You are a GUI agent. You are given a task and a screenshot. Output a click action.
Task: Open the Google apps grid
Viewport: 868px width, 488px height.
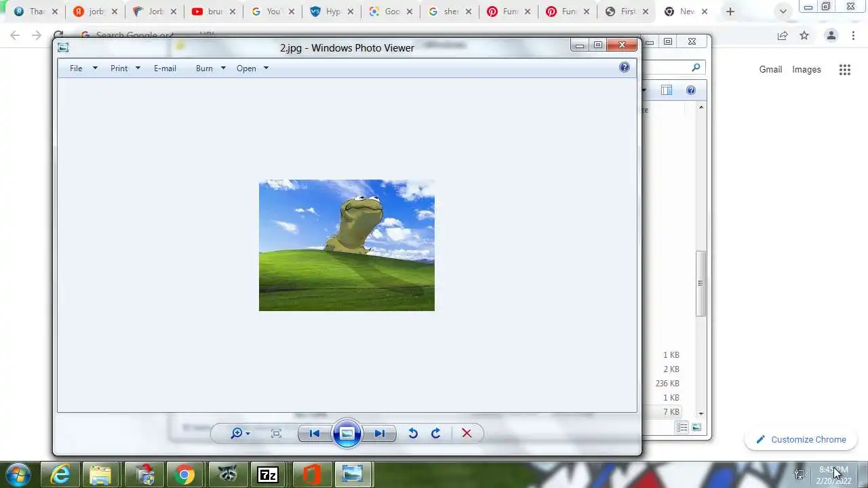coord(844,69)
